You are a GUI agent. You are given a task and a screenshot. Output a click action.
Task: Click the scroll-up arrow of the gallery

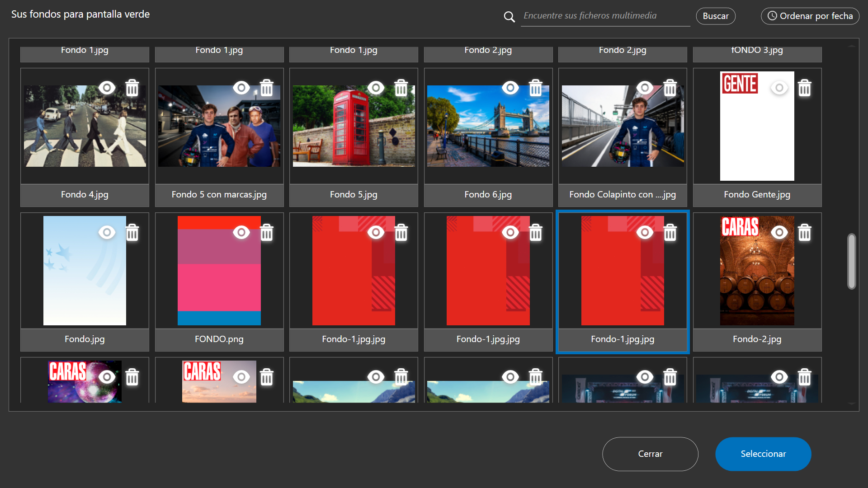(852, 46)
